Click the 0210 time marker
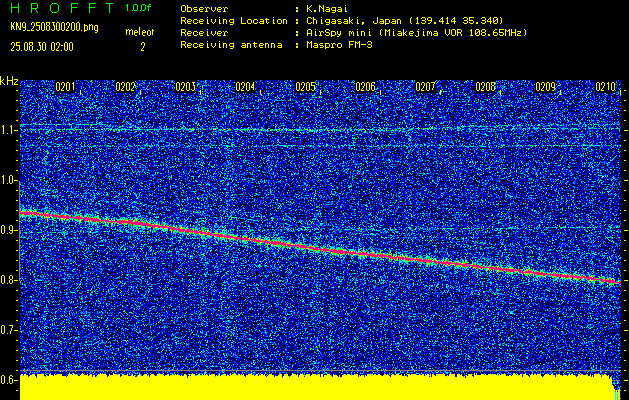The image size is (629, 400). coord(605,87)
